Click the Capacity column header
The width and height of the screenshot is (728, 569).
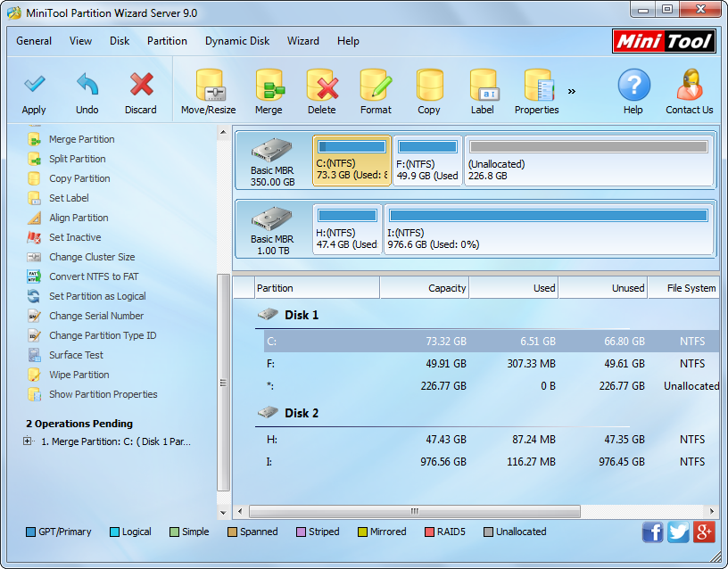(x=425, y=288)
